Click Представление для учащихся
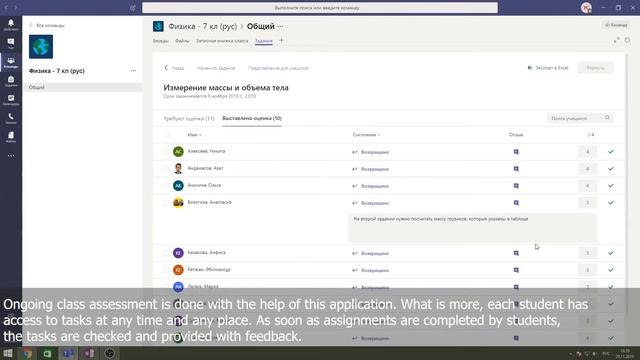 click(278, 68)
